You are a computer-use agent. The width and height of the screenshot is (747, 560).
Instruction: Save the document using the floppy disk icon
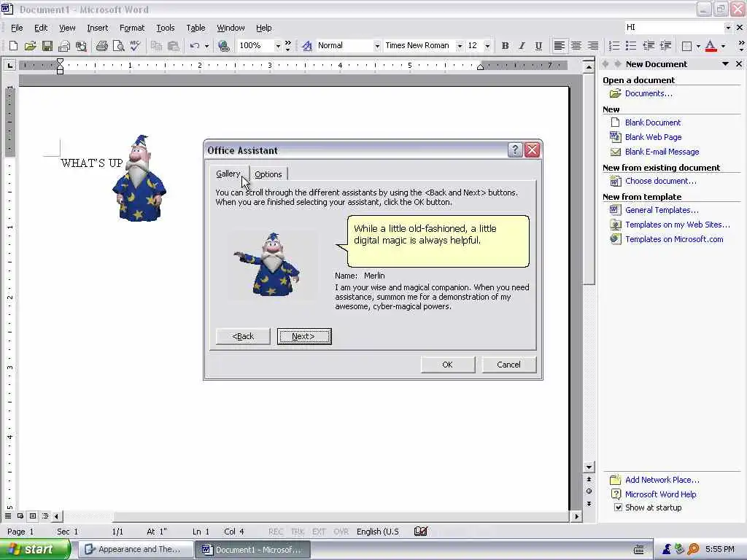(x=47, y=46)
